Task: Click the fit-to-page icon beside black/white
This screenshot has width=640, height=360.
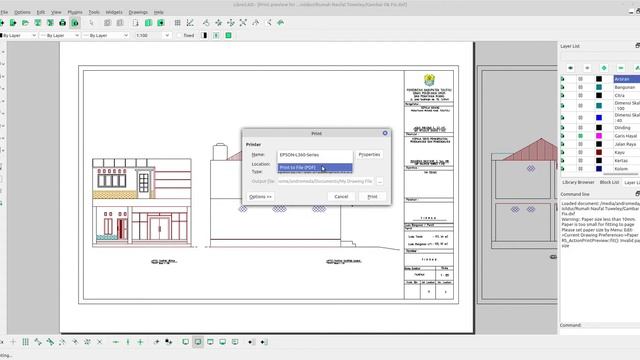Action: click(x=216, y=36)
